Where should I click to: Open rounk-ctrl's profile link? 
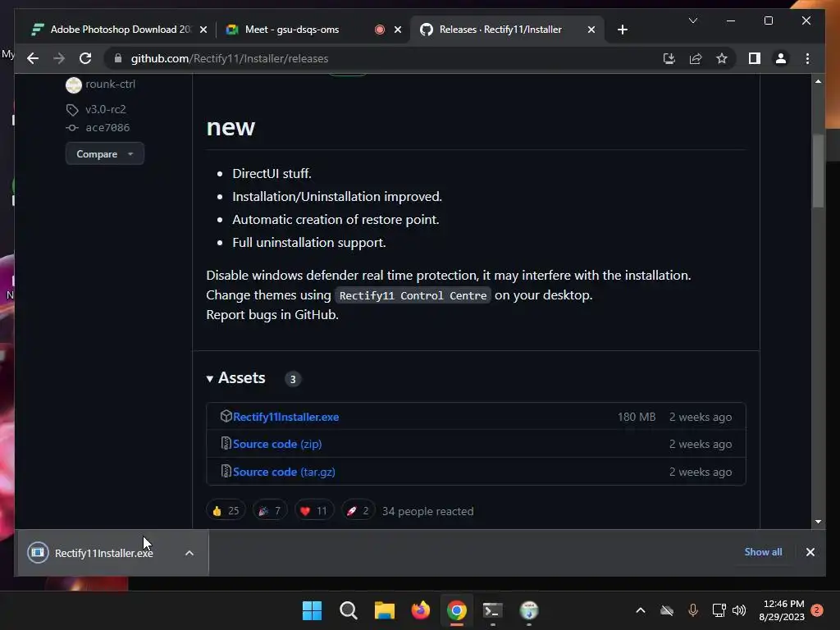click(x=111, y=84)
